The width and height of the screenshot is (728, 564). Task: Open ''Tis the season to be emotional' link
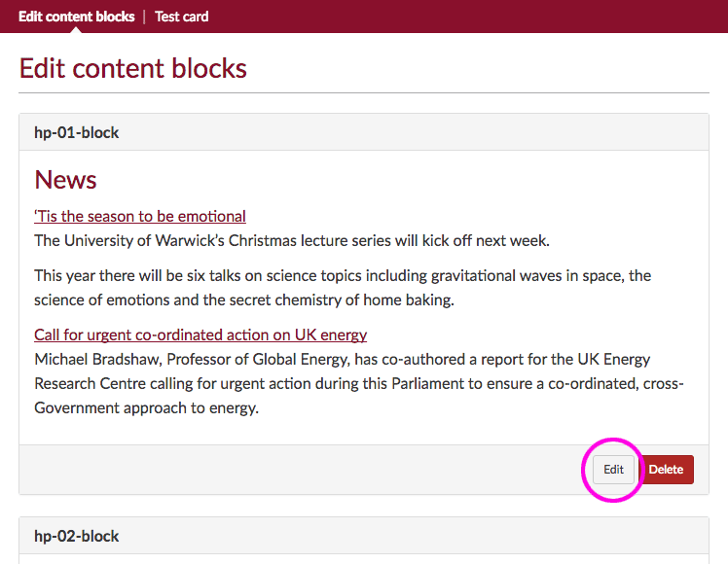[140, 216]
